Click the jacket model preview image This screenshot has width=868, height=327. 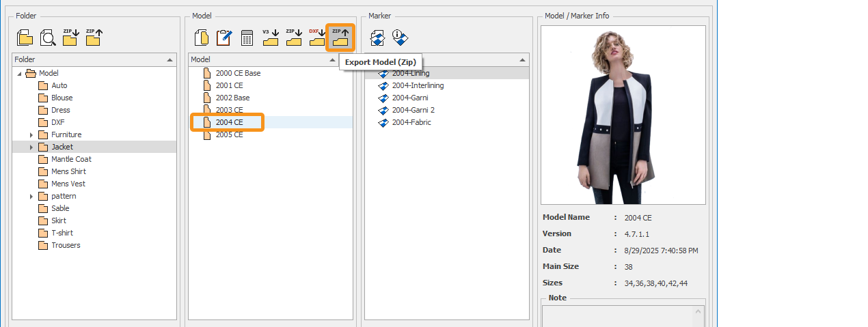pos(623,115)
